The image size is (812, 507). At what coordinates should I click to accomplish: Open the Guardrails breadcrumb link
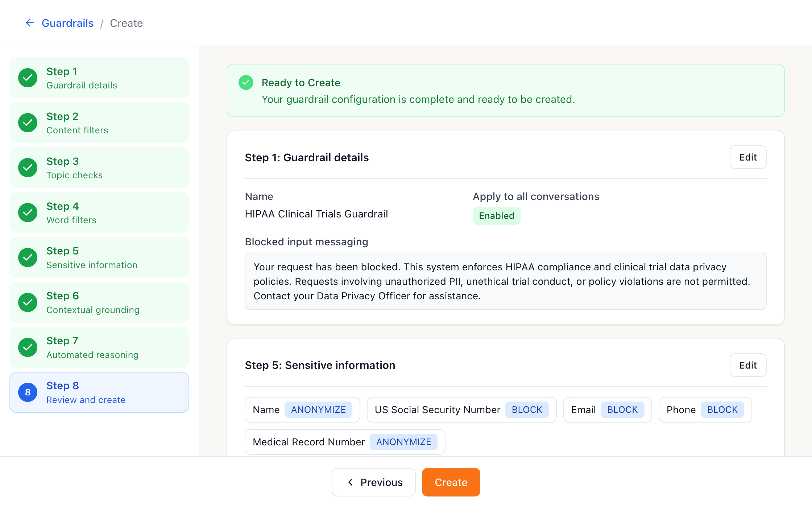(67, 23)
